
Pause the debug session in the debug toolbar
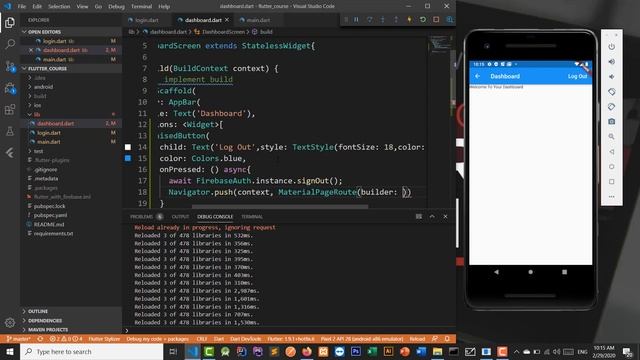point(356,20)
